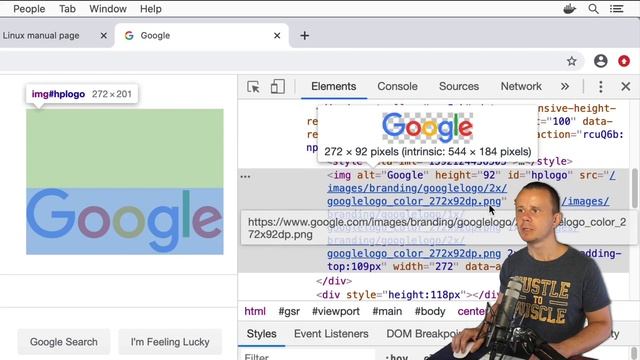Close the Linux manual page tab
Image resolution: width=640 pixels, height=360 pixels.
point(104,36)
